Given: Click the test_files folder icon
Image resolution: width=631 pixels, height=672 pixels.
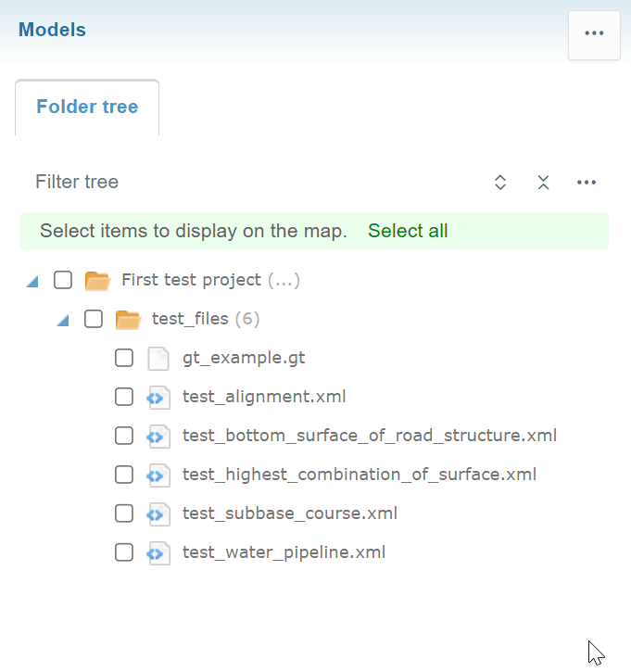Looking at the screenshot, I should (x=128, y=320).
